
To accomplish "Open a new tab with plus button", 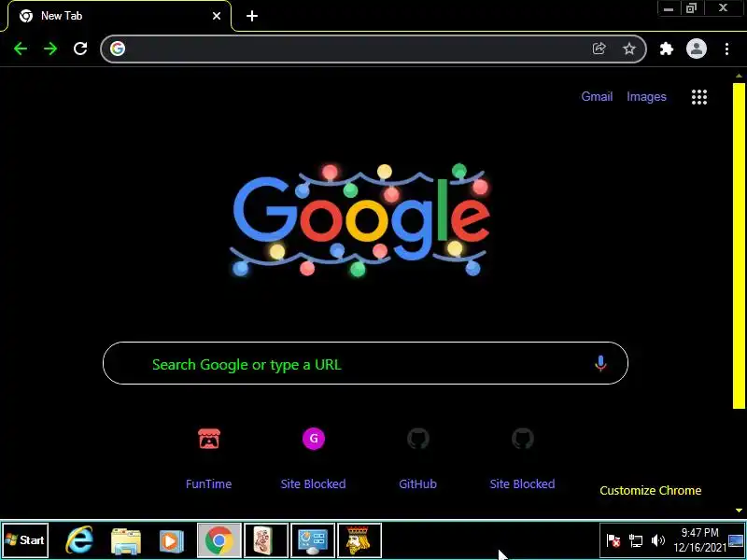I will pyautogui.click(x=251, y=16).
